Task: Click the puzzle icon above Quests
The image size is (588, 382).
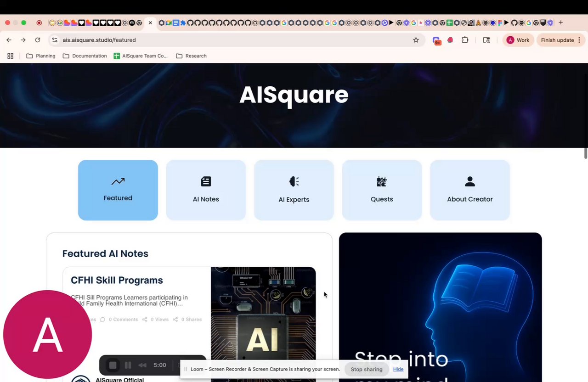Action: (x=382, y=181)
